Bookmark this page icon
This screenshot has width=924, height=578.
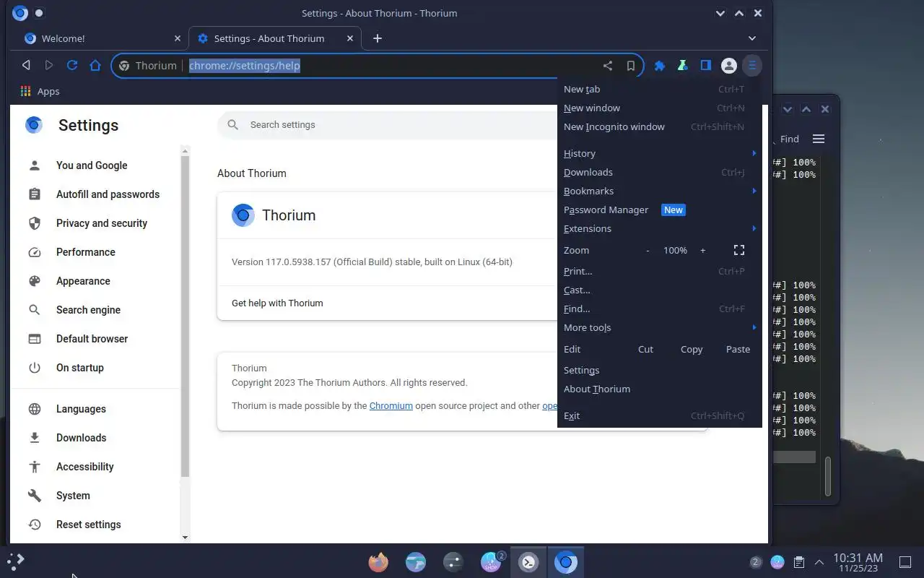pos(631,66)
